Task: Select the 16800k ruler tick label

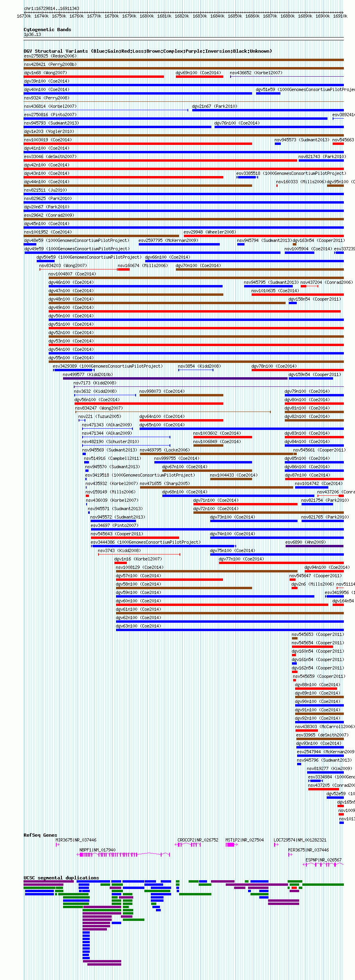Action: (146, 16)
